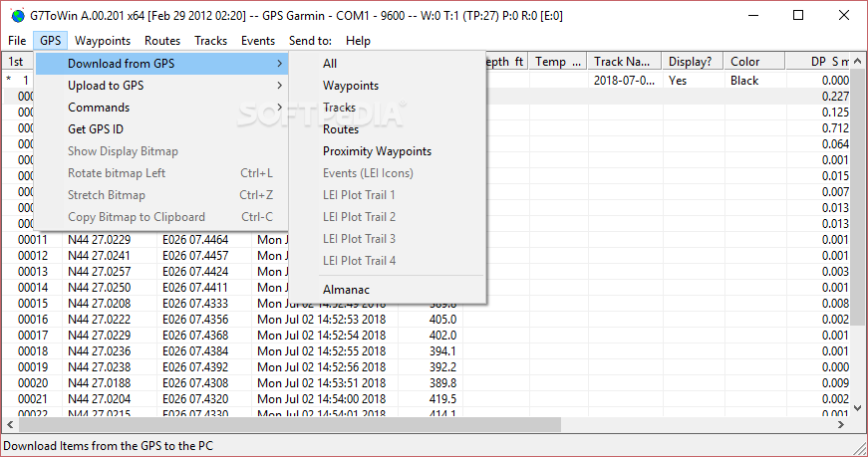
Task: Click altitude value 419.5
Action: click(x=442, y=399)
